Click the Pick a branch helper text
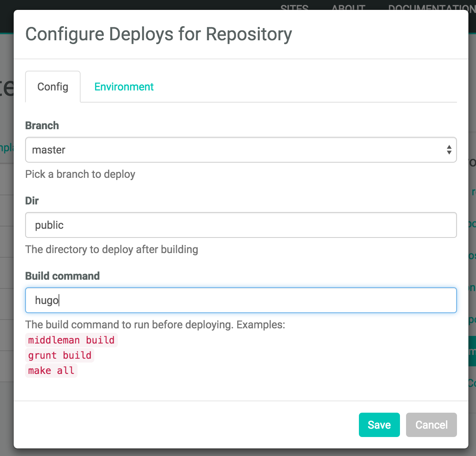Screen dimensions: 476x456 [80, 174]
